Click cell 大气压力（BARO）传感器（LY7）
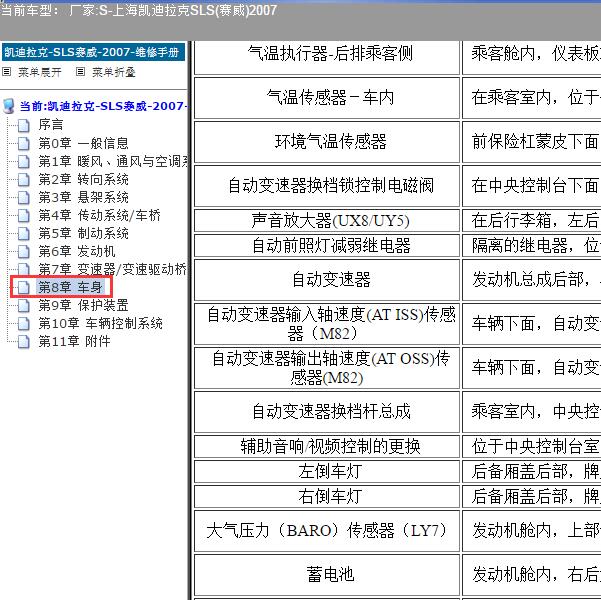Screen dimensions: 601x600 pos(327,531)
